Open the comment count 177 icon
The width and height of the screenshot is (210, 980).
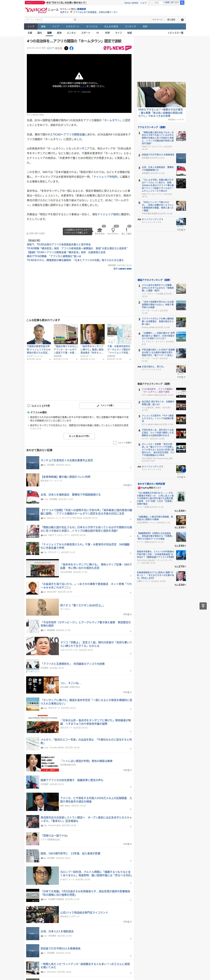click(51, 48)
